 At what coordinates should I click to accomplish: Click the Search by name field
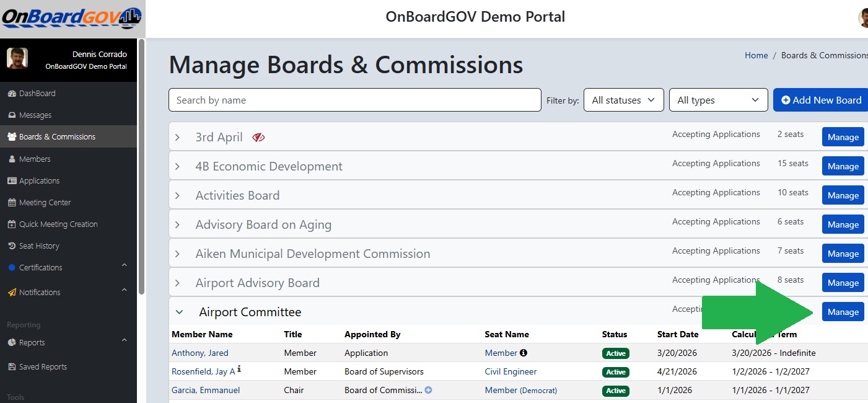pyautogui.click(x=355, y=100)
